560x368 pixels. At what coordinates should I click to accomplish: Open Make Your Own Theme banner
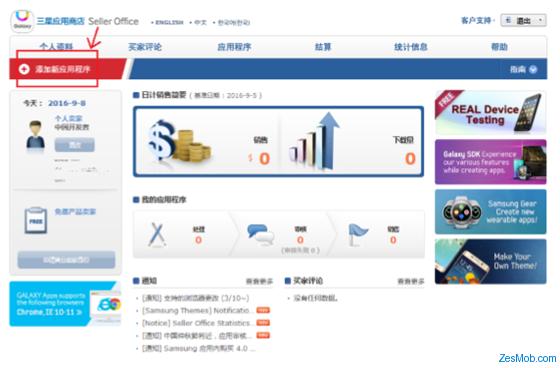point(490,261)
